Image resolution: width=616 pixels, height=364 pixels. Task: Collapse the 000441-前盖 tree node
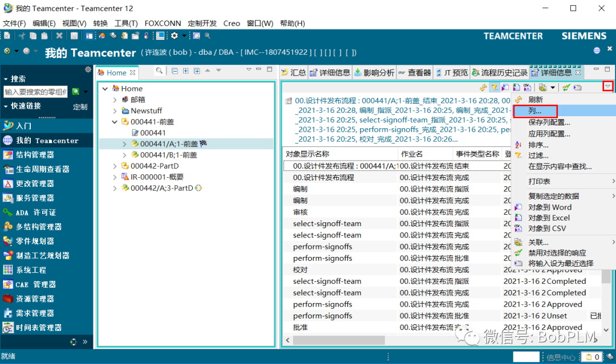115,122
